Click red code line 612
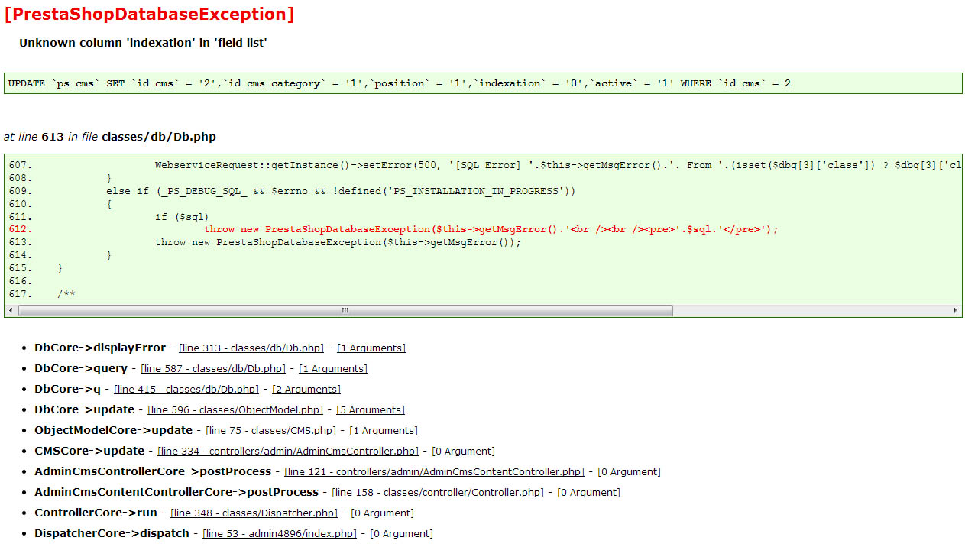965x560 pixels. 491,229
